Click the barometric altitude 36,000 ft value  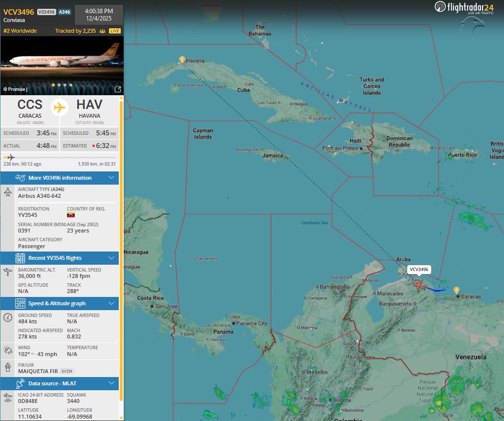pyautogui.click(x=29, y=276)
